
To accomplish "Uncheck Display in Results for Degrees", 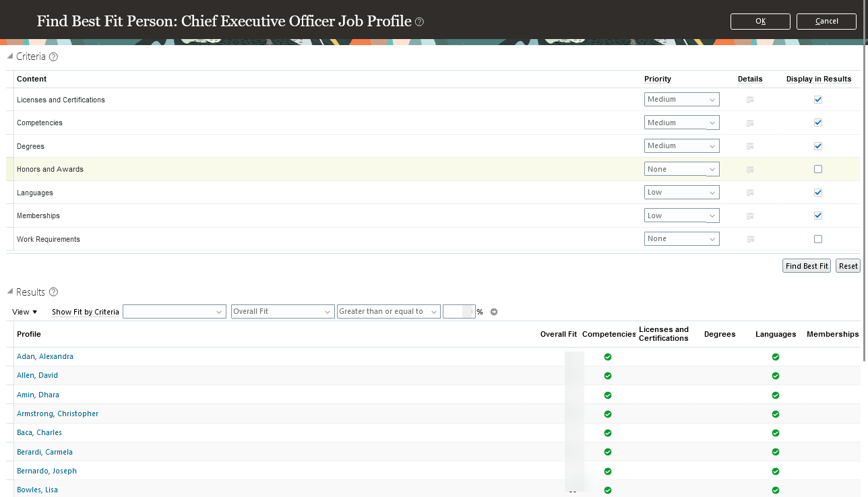I will (x=818, y=146).
